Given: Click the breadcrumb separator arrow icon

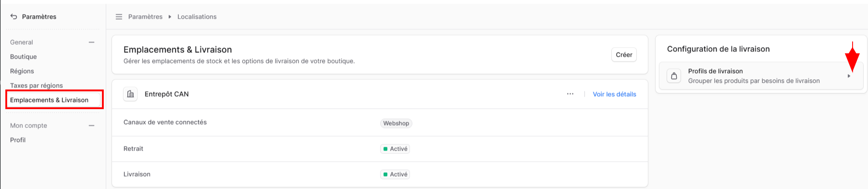Looking at the screenshot, I should click(x=170, y=17).
